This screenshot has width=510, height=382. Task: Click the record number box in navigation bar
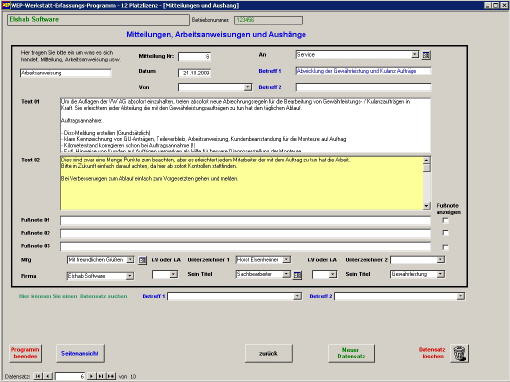pos(70,376)
